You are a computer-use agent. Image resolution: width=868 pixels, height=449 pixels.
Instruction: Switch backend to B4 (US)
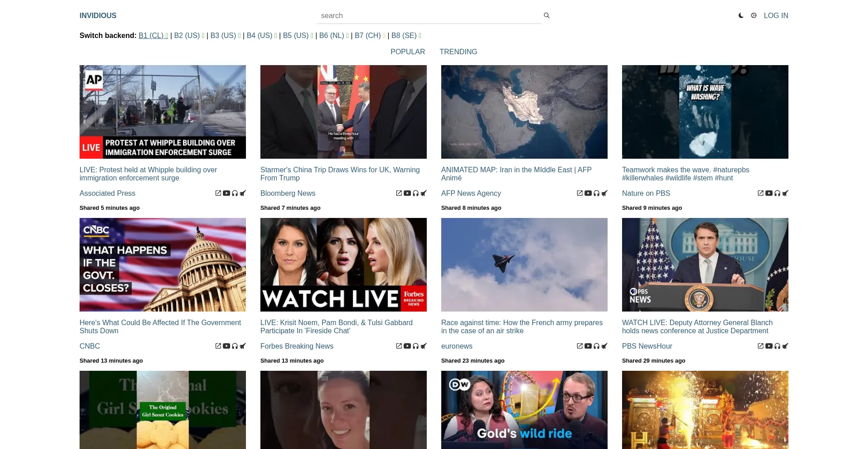(x=262, y=35)
